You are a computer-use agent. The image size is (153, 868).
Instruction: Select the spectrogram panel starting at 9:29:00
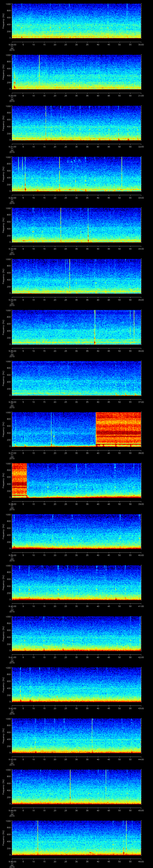click(x=76, y=21)
